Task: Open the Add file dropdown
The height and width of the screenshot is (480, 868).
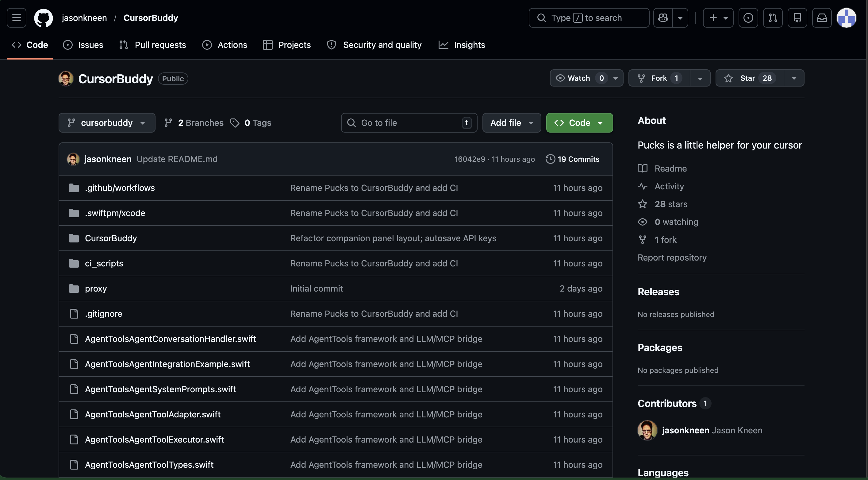Action: click(x=511, y=123)
